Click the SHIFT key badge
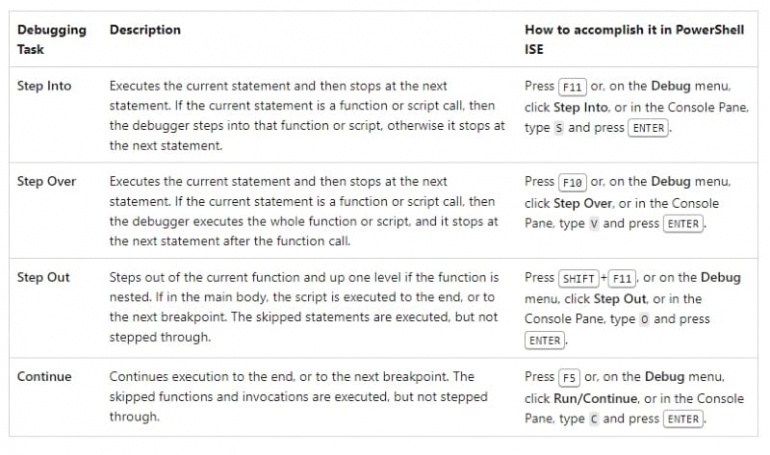The height and width of the screenshot is (455, 770). point(578,279)
